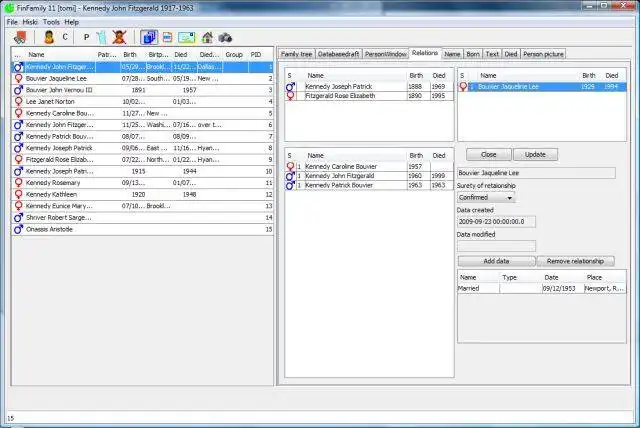
Task: Click the Update button
Action: point(535,155)
